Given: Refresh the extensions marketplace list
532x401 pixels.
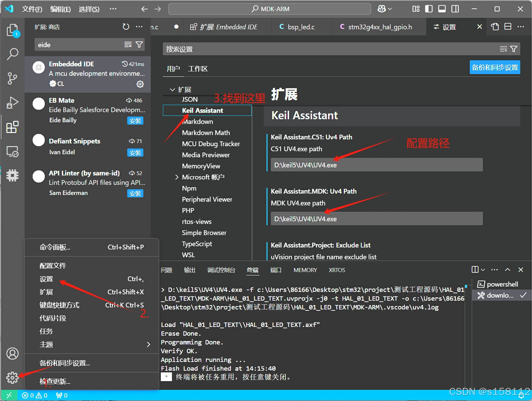Looking at the screenshot, I should pyautogui.click(x=126, y=27).
